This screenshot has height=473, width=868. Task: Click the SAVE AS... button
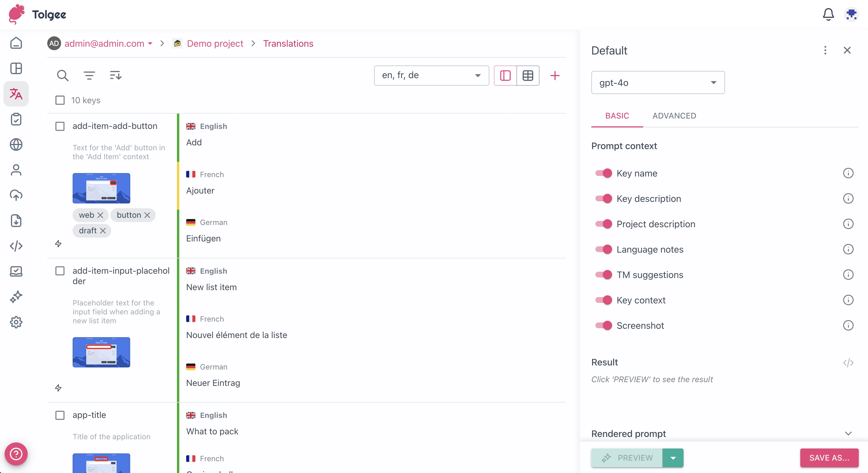pos(829,458)
